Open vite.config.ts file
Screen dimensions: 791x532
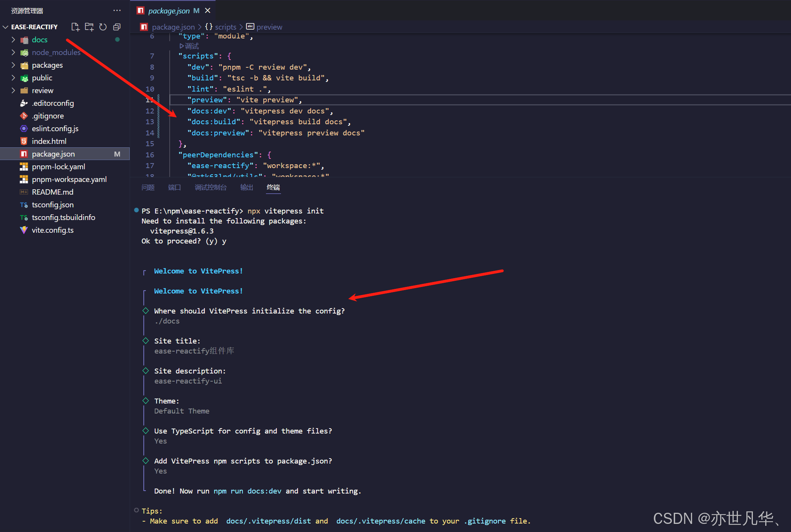(x=53, y=230)
